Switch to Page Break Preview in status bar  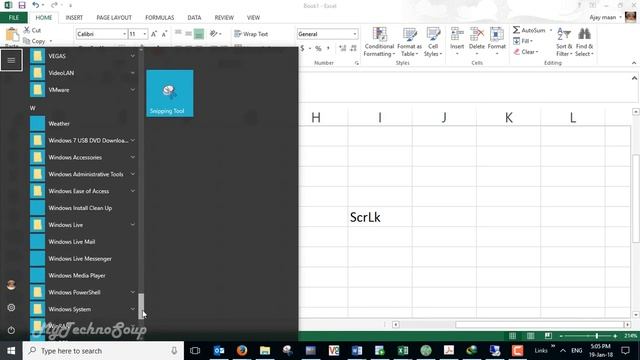click(548, 336)
